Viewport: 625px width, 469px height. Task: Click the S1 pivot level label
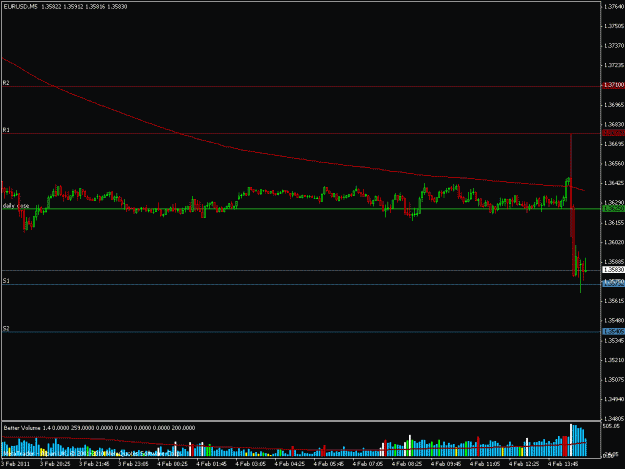pyautogui.click(x=6, y=281)
